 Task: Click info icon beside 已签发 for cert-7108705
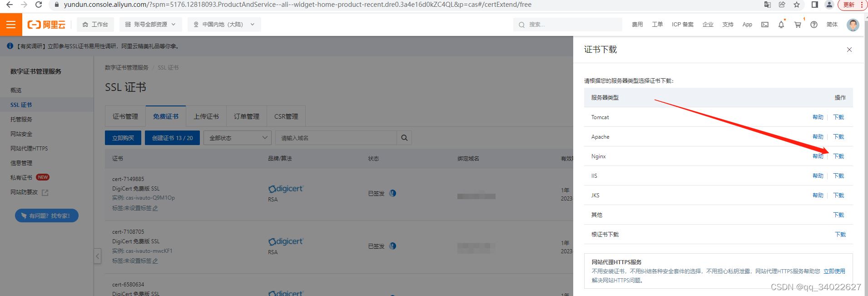pos(393,246)
